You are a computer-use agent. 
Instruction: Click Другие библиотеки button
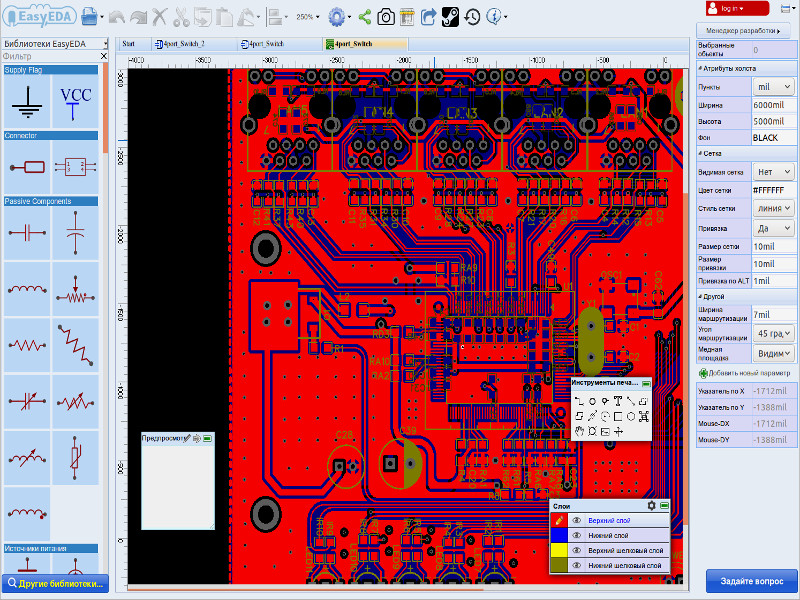[x=55, y=584]
